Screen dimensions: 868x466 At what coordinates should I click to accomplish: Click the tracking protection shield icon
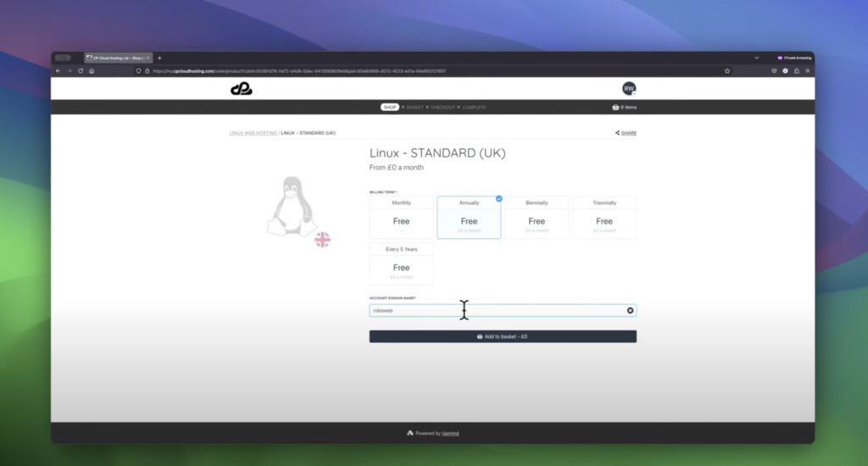coord(138,71)
